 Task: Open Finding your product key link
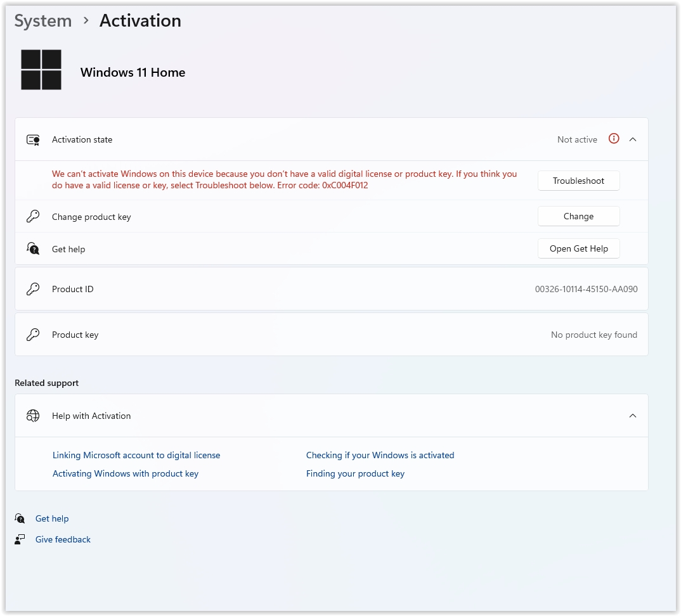(x=355, y=473)
